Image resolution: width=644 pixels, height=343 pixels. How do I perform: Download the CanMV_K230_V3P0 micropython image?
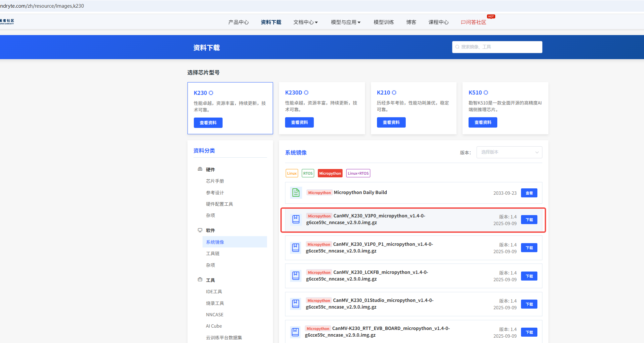click(529, 220)
